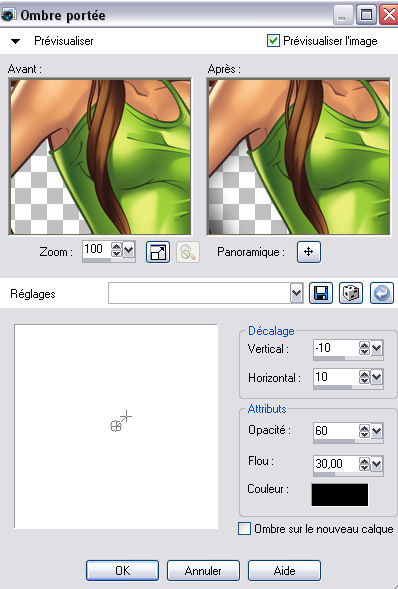398x589 pixels.
Task: Increase the Zoom value with spinner
Action: coord(117,246)
